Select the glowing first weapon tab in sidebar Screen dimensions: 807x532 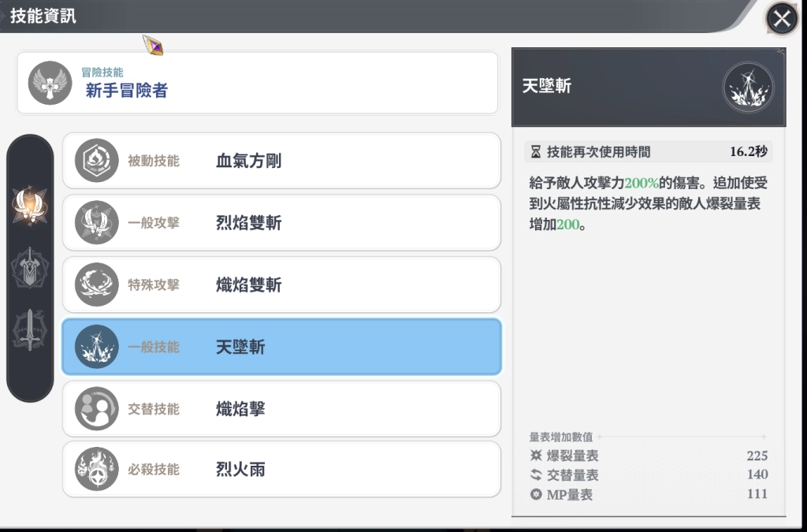[30, 206]
